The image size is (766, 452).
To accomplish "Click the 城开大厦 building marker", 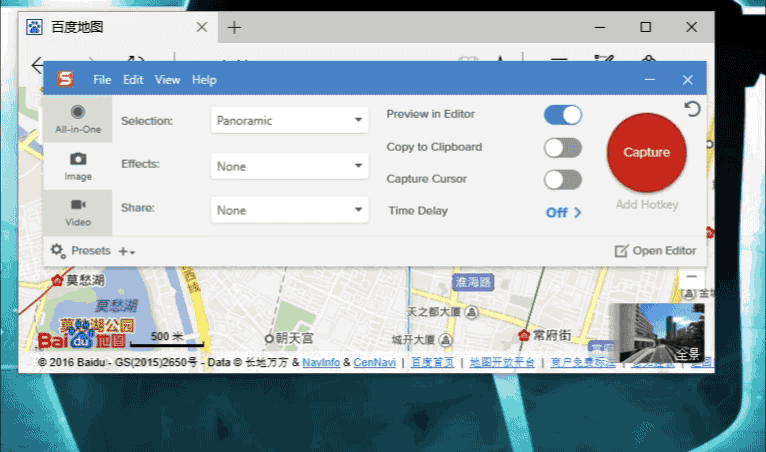I will [x=446, y=340].
